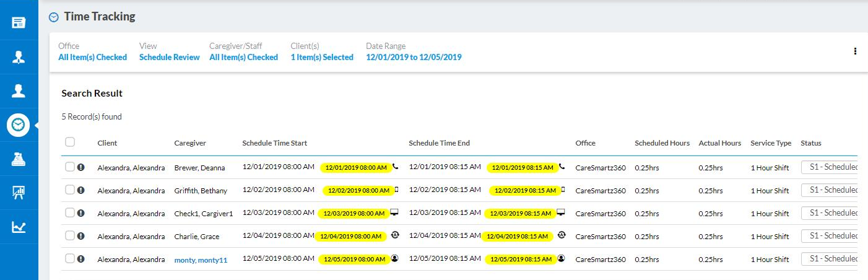Check the Check1, Cargiver1 row checkbox
The height and width of the screenshot is (280, 868).
pyautogui.click(x=70, y=212)
